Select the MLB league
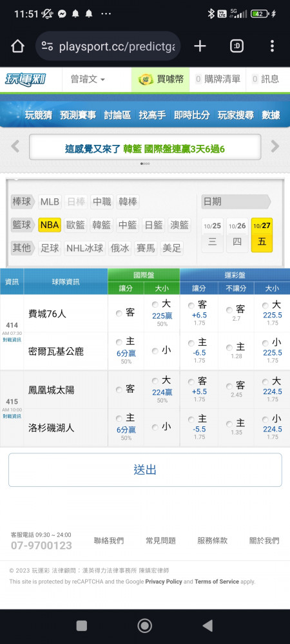Image resolution: width=290 pixels, height=644 pixels. (50, 202)
